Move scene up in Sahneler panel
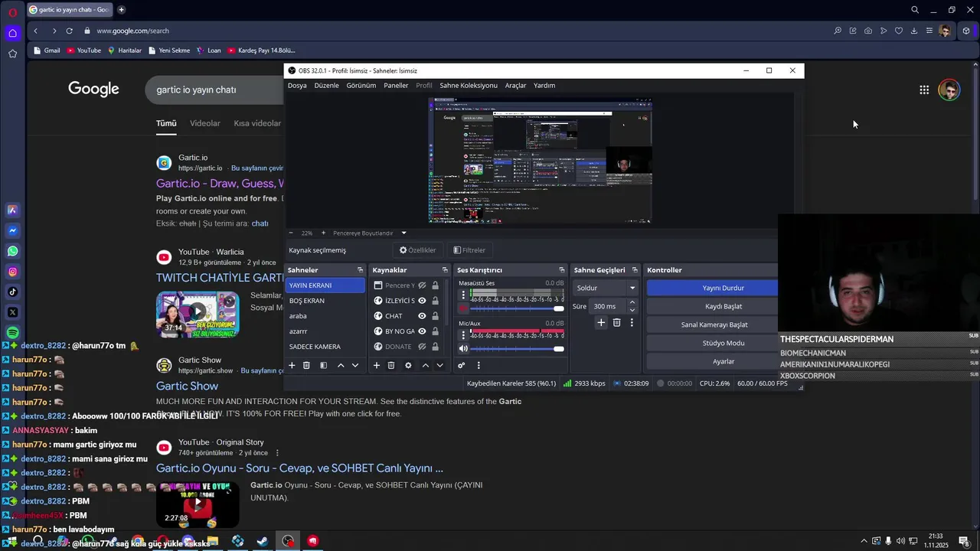 pos(341,366)
